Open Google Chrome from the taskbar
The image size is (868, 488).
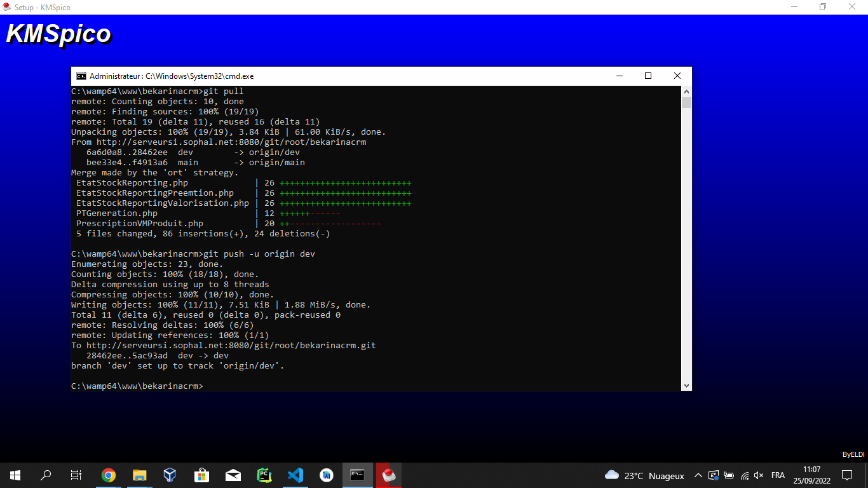(109, 475)
